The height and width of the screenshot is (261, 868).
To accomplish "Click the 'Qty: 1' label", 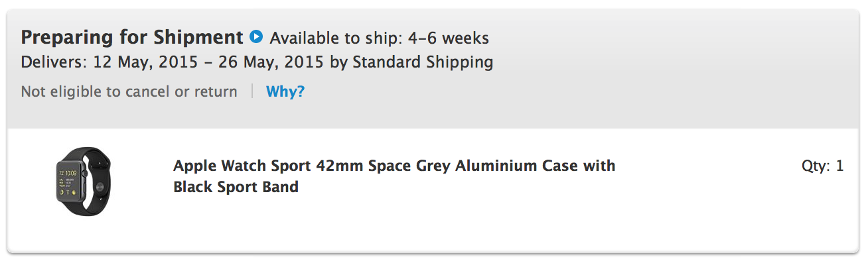I will (x=822, y=166).
